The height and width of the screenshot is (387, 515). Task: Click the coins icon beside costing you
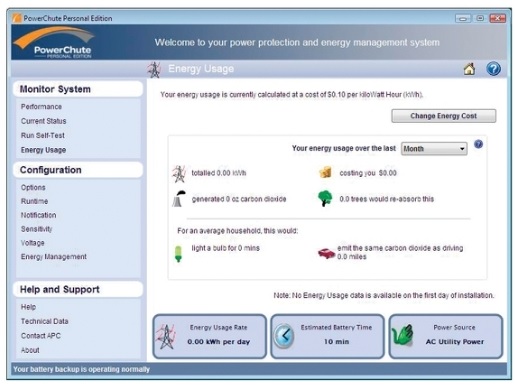coord(325,172)
